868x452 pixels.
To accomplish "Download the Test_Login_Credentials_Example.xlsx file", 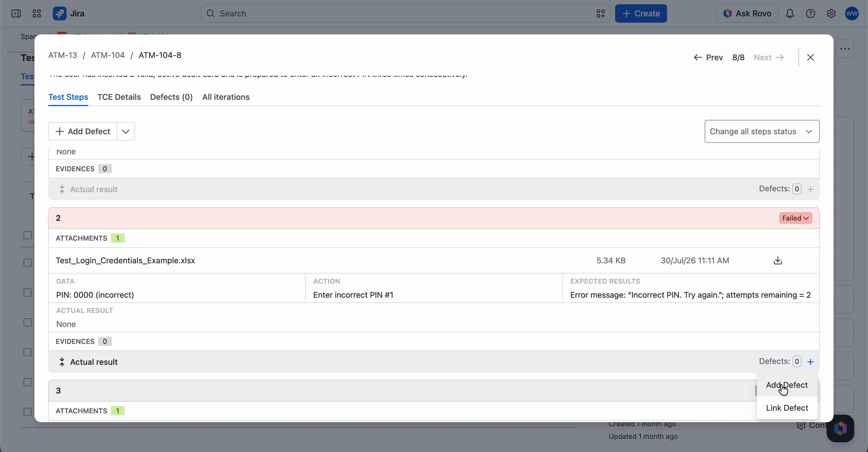I will coord(778,260).
